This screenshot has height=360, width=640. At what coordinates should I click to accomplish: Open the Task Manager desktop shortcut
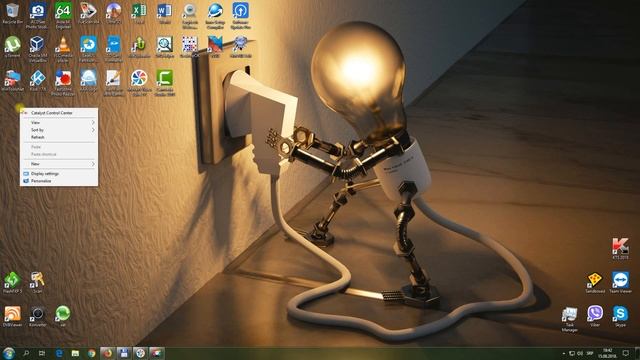(x=569, y=319)
